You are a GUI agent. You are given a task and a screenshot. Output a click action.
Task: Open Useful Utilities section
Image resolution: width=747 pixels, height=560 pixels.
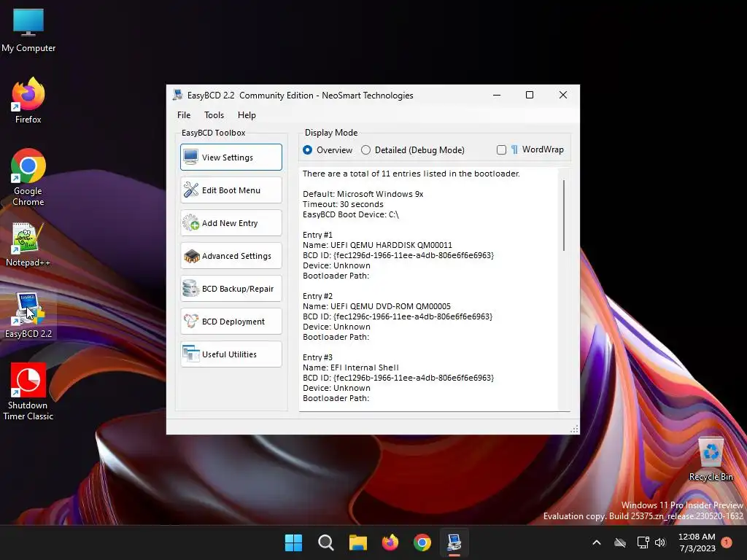(231, 354)
